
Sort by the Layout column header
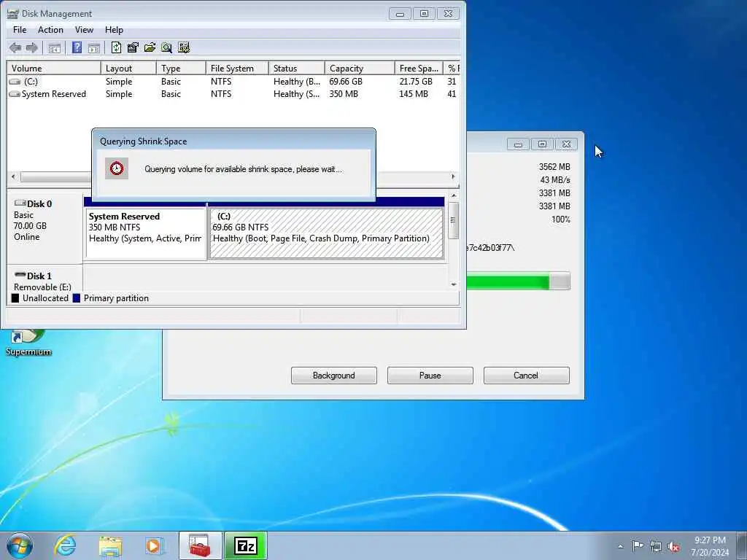tap(128, 68)
